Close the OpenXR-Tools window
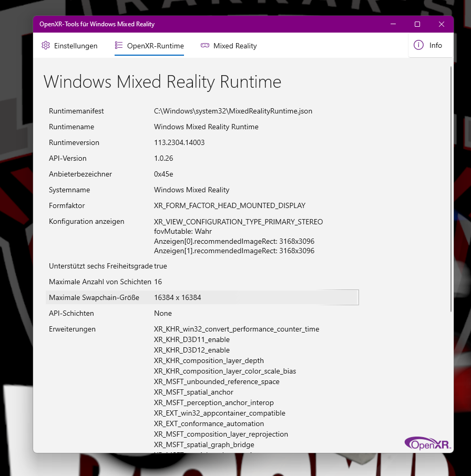Viewport: 471px width, 476px height. point(442,24)
